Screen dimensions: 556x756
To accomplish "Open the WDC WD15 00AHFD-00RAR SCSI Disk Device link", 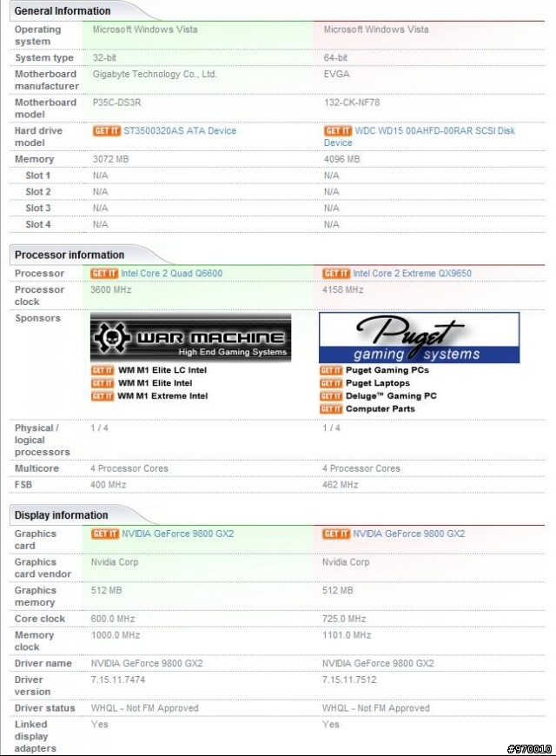I will click(420, 136).
